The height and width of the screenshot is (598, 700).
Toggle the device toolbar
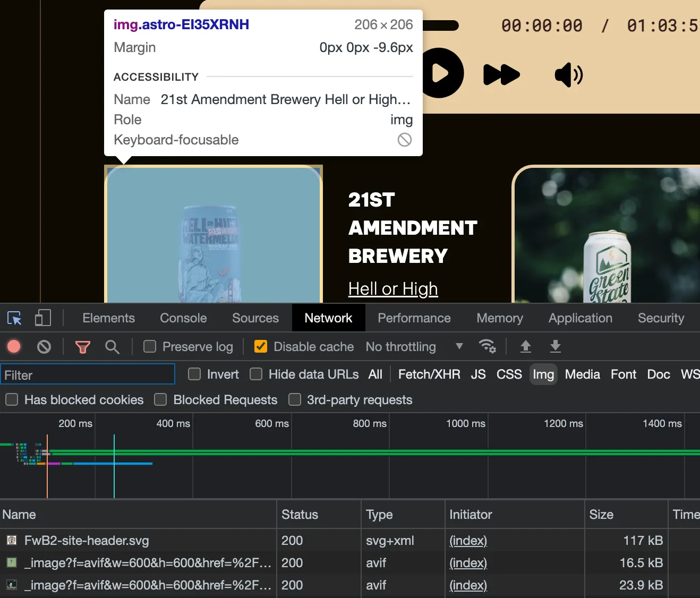[x=42, y=318]
